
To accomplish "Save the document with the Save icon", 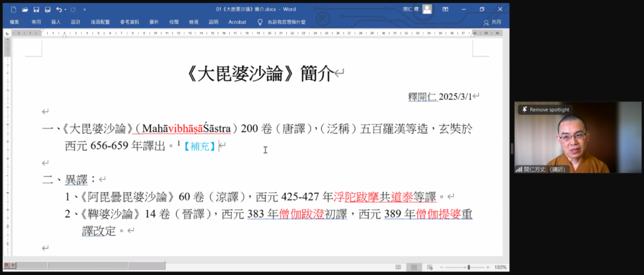I will 36,9.
